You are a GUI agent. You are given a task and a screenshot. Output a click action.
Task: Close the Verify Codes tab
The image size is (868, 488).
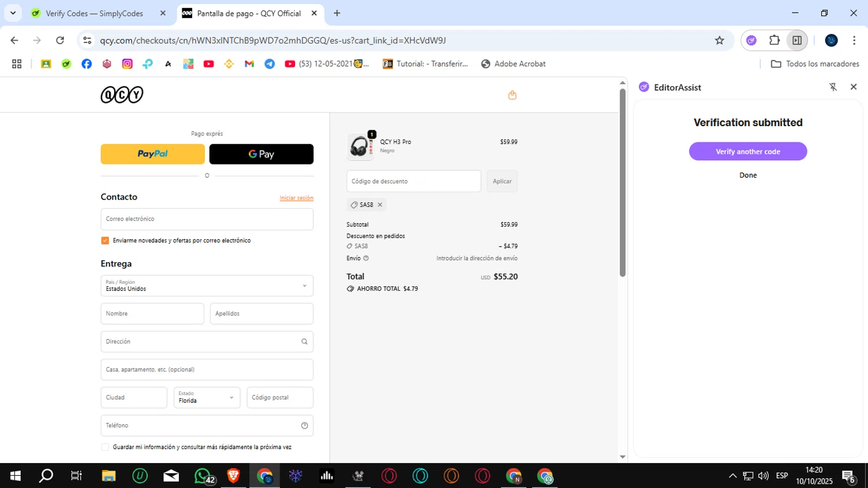163,13
